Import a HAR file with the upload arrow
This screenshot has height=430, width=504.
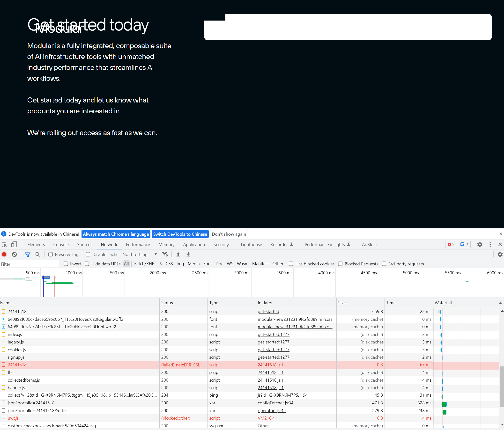(x=178, y=254)
